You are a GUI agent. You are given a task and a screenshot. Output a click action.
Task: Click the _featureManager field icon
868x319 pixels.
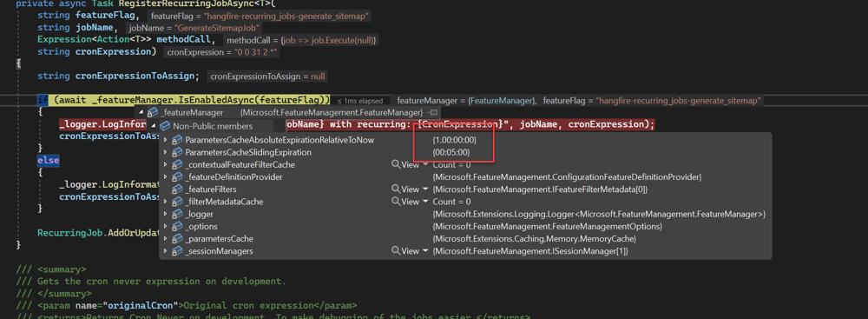pos(152,113)
